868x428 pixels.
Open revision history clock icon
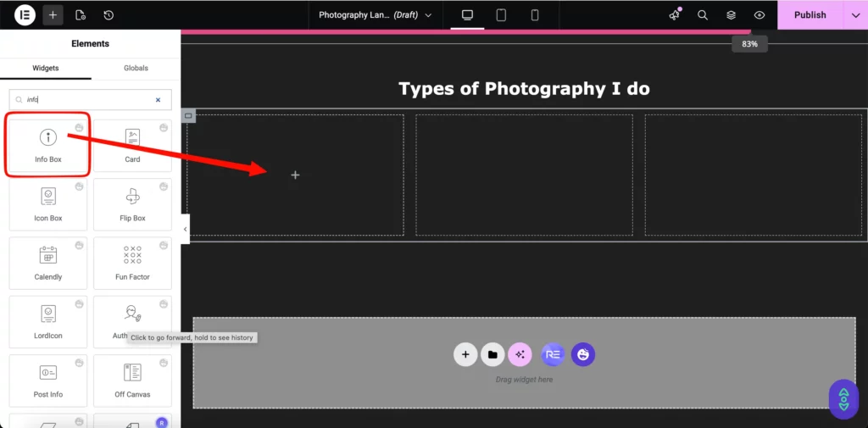[x=108, y=15]
